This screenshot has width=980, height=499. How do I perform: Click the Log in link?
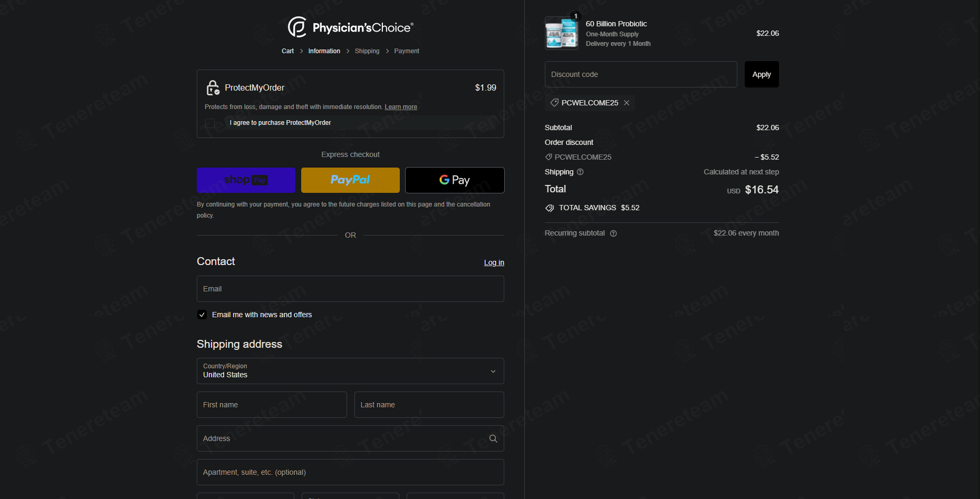point(494,262)
